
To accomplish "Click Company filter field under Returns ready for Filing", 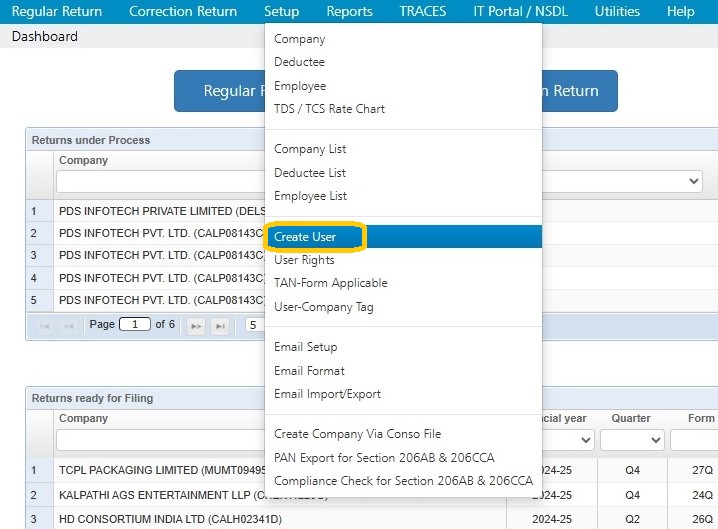I will tap(161, 440).
